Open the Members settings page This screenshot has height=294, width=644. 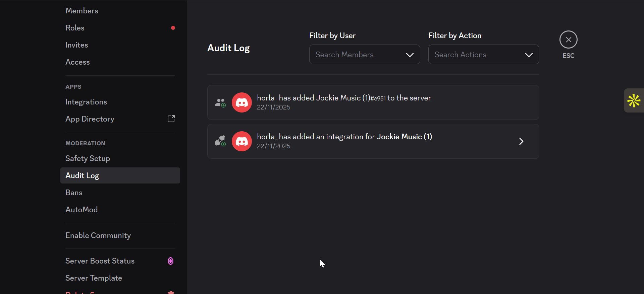coord(82,11)
